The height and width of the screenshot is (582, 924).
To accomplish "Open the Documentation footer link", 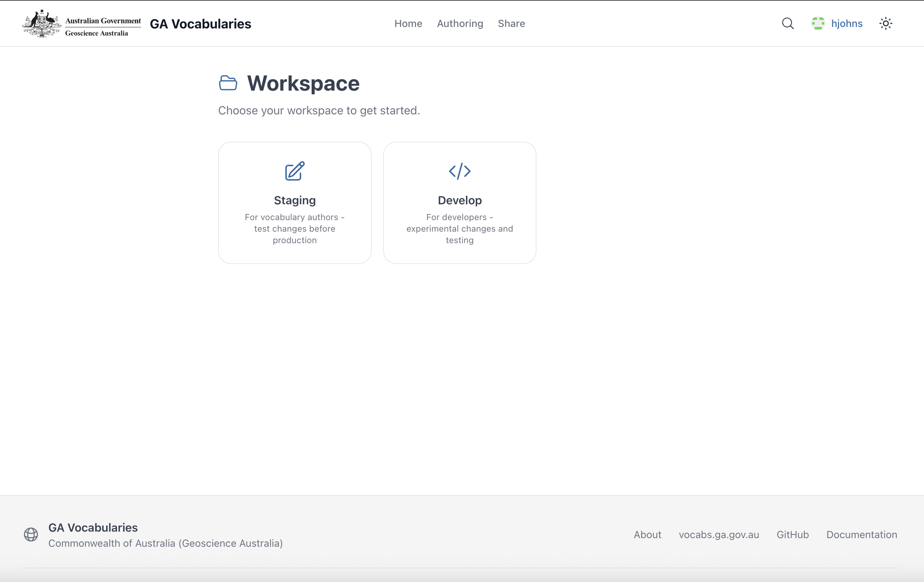I will click(861, 535).
